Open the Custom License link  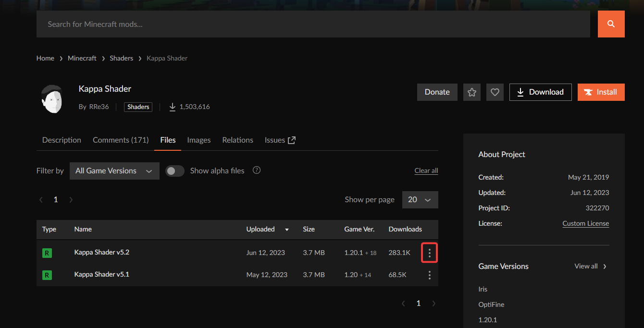585,223
